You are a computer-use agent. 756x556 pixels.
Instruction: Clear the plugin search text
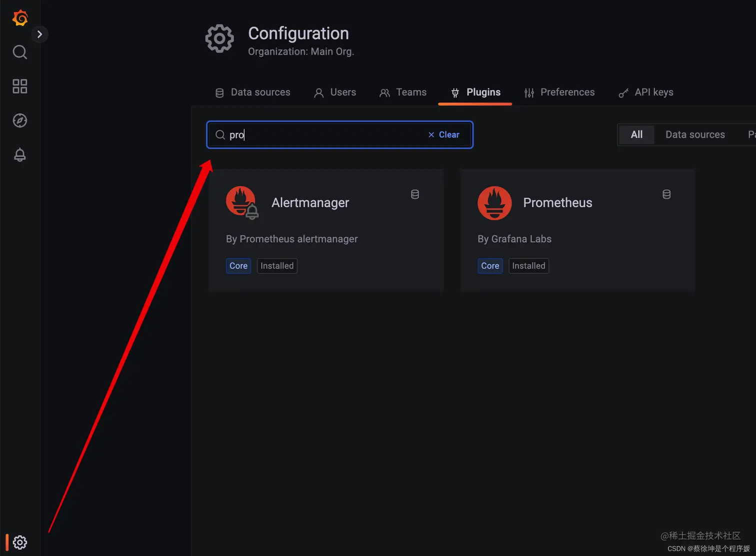tap(443, 135)
